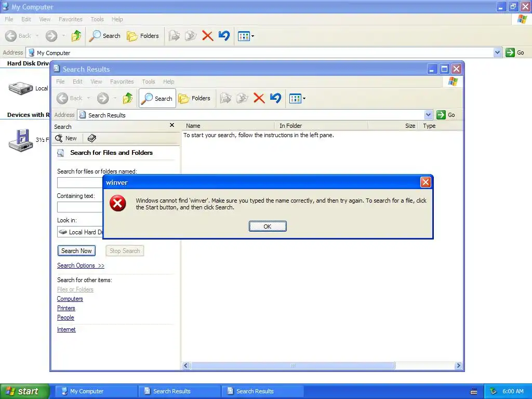532x399 pixels.
Task: Start a New search in search pane
Action: (x=66, y=138)
